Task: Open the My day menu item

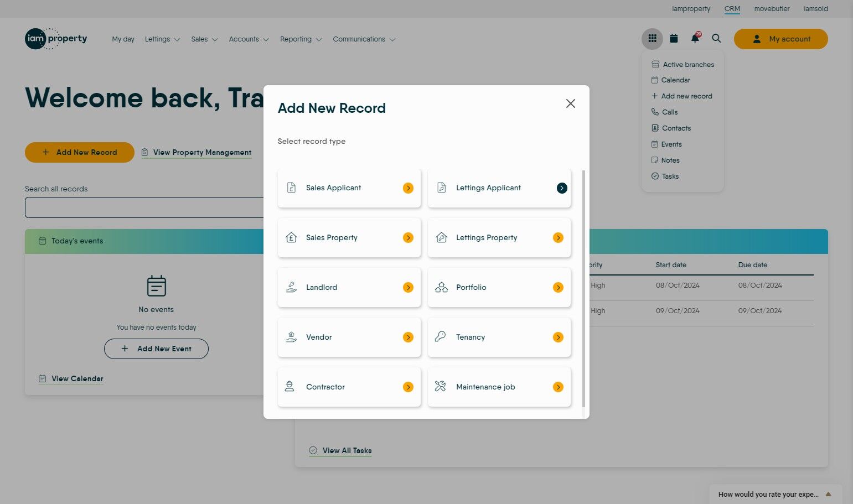Action: (123, 39)
